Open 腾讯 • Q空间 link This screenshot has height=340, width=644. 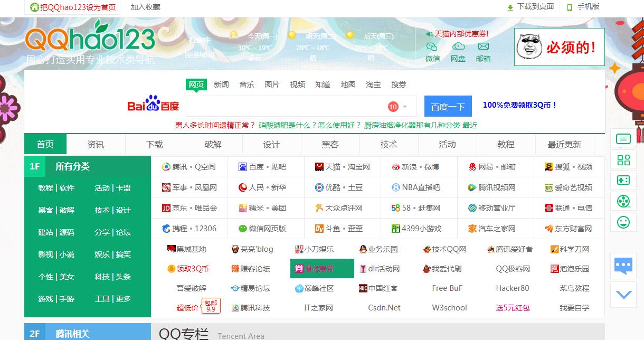pos(189,167)
